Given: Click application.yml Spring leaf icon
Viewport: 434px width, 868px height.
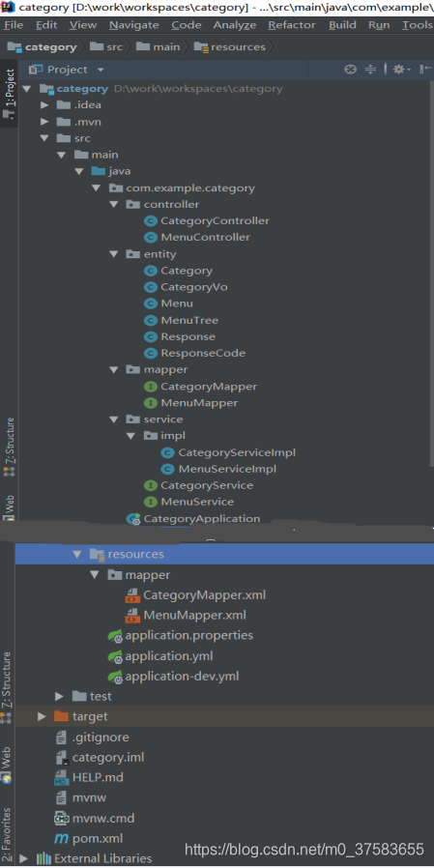Looking at the screenshot, I should (115, 656).
